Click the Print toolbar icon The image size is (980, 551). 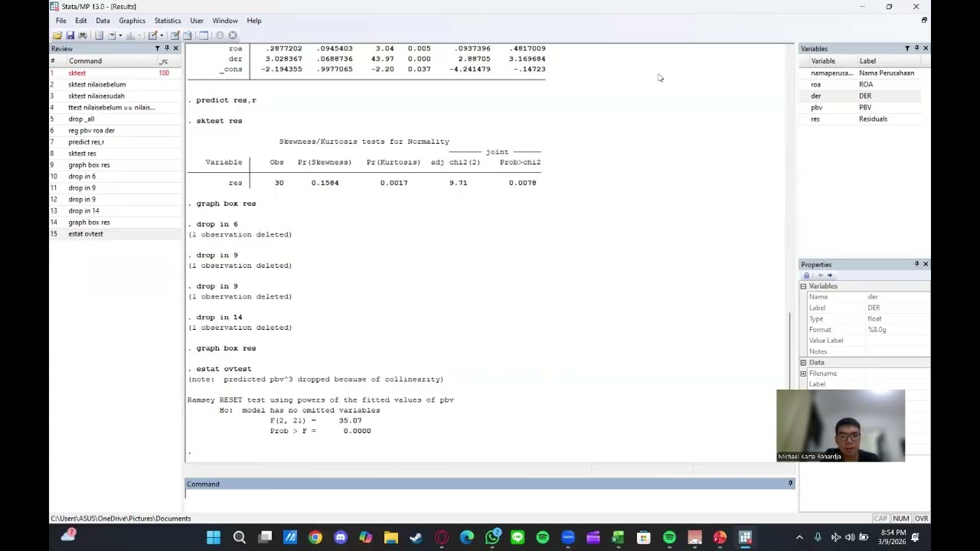pos(83,35)
